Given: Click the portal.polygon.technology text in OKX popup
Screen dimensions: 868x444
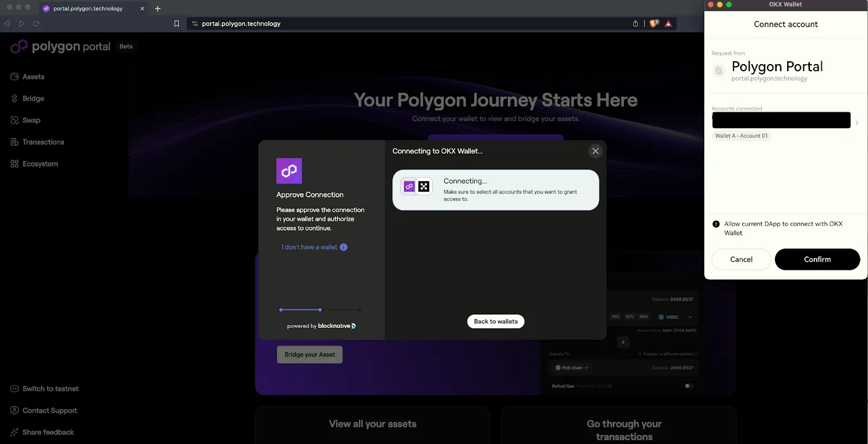Looking at the screenshot, I should pos(769,79).
